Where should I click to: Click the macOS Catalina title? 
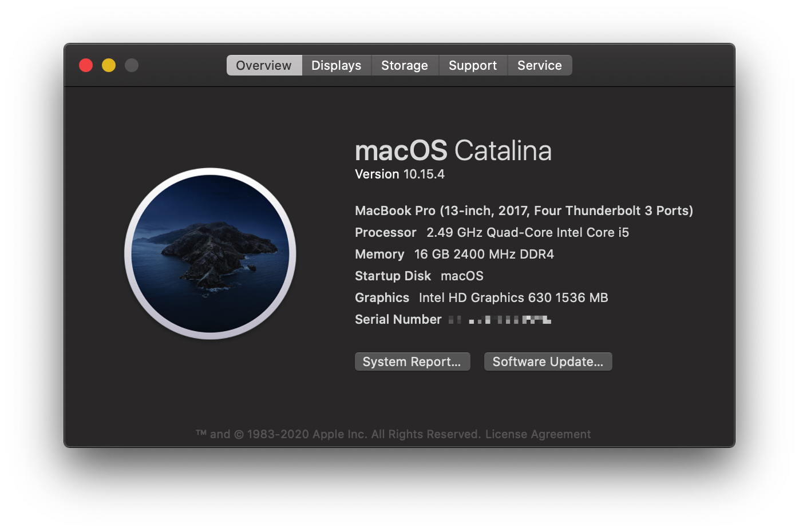pyautogui.click(x=453, y=151)
